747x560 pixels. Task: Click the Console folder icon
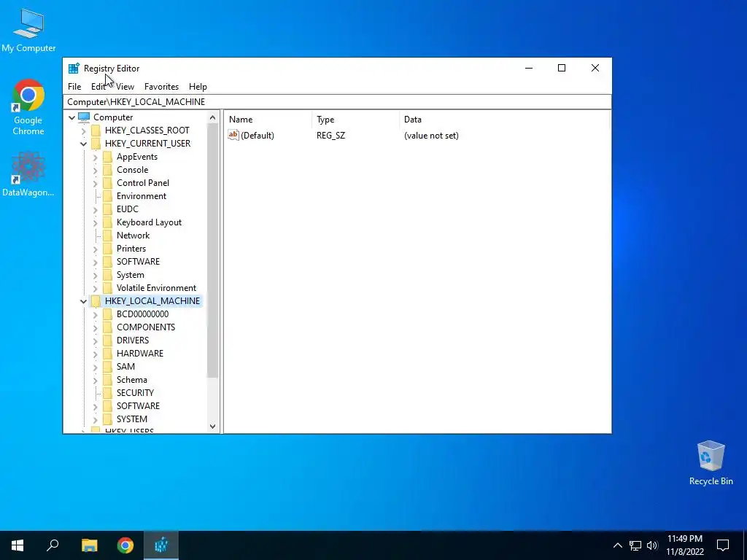point(108,169)
